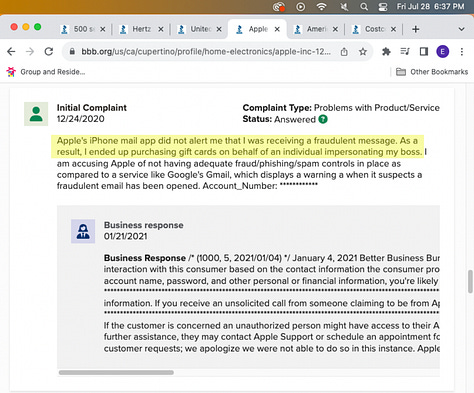Image resolution: width=474 pixels, height=393 pixels.
Task: Click the muted sound icon in menu bar
Action: 344,7
